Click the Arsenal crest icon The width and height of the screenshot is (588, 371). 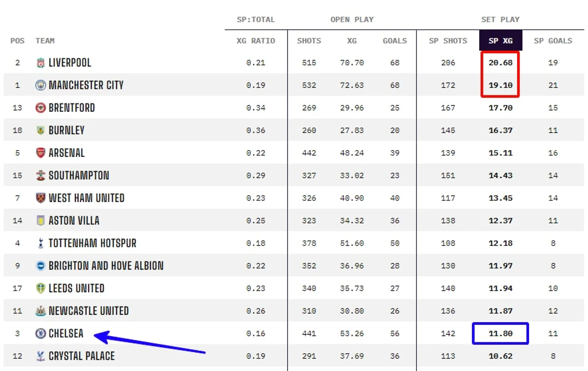(40, 153)
